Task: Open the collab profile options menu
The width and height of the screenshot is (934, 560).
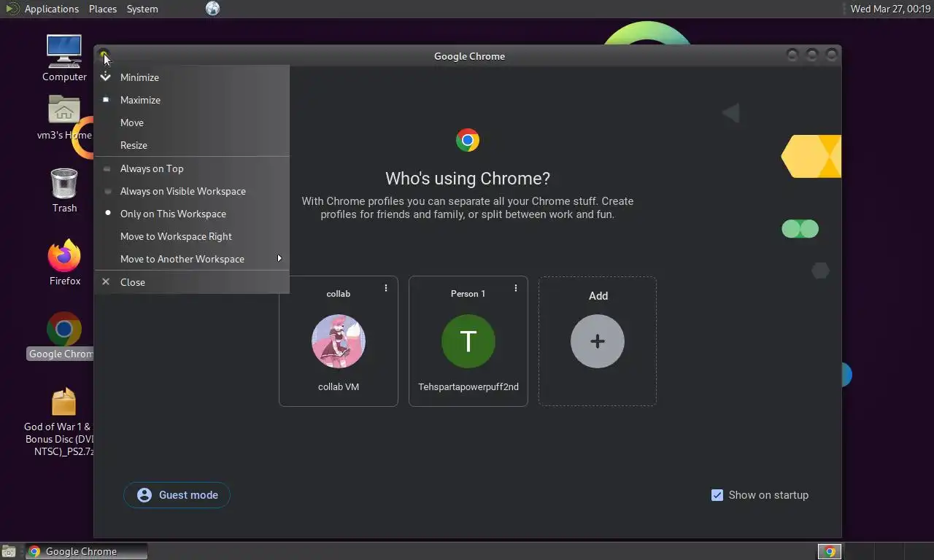Action: click(x=386, y=288)
